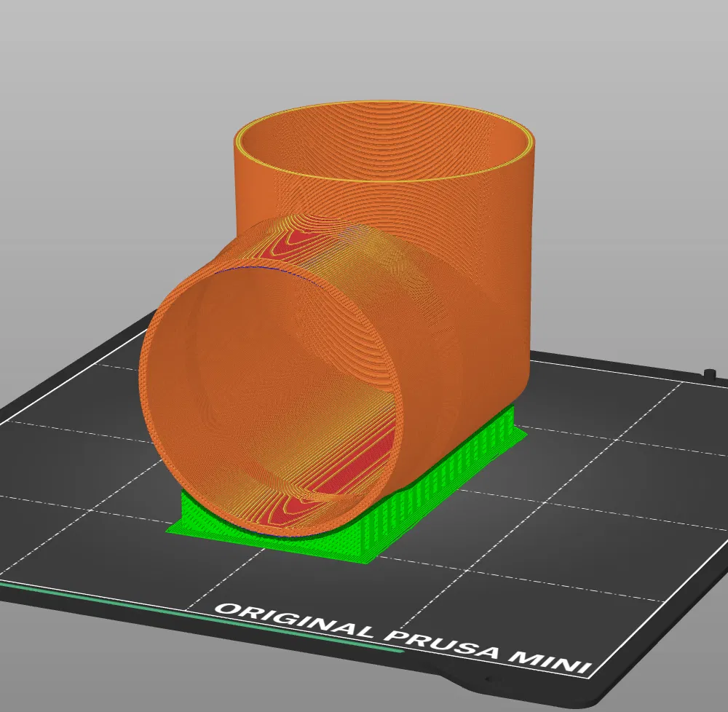Click the "ORIGINAL PRUSA MINI" bed label

[403, 639]
